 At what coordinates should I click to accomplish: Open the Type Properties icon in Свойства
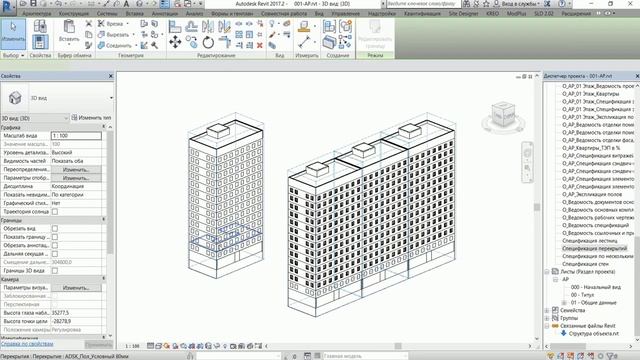40,27
